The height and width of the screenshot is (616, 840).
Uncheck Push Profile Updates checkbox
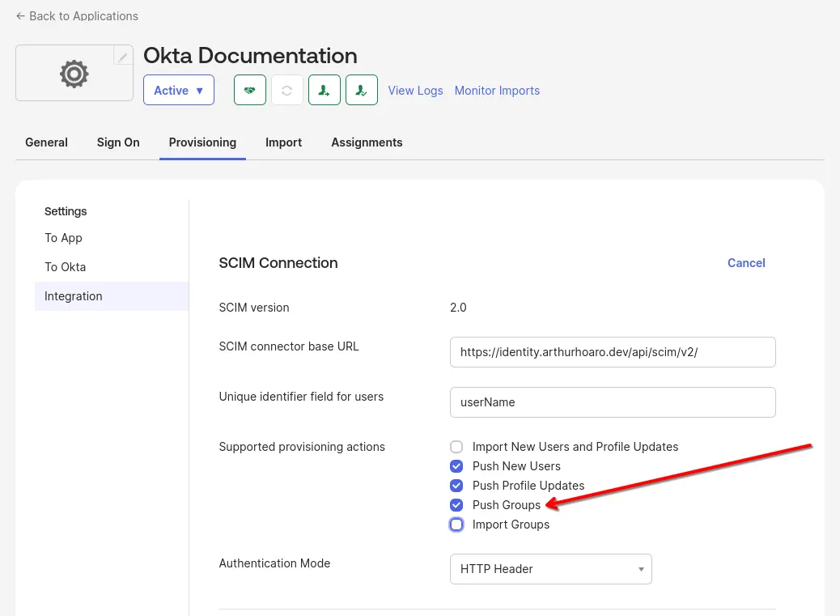456,486
